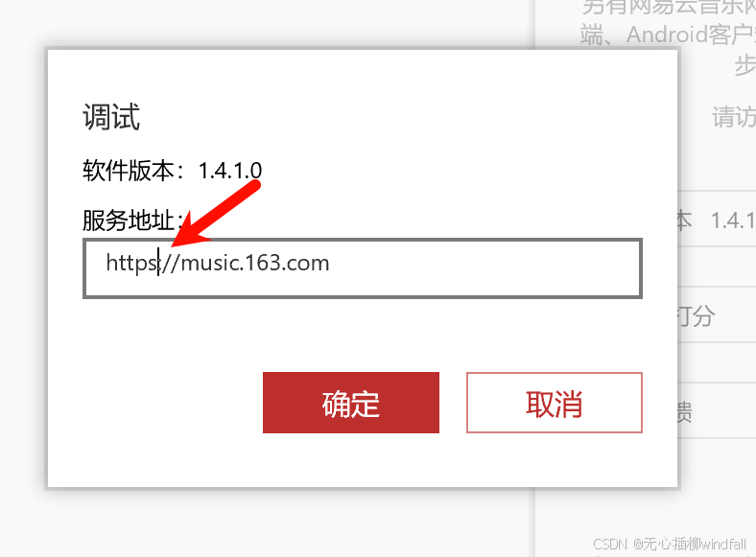
Task: Click the 服务地址 label
Action: tap(129, 220)
